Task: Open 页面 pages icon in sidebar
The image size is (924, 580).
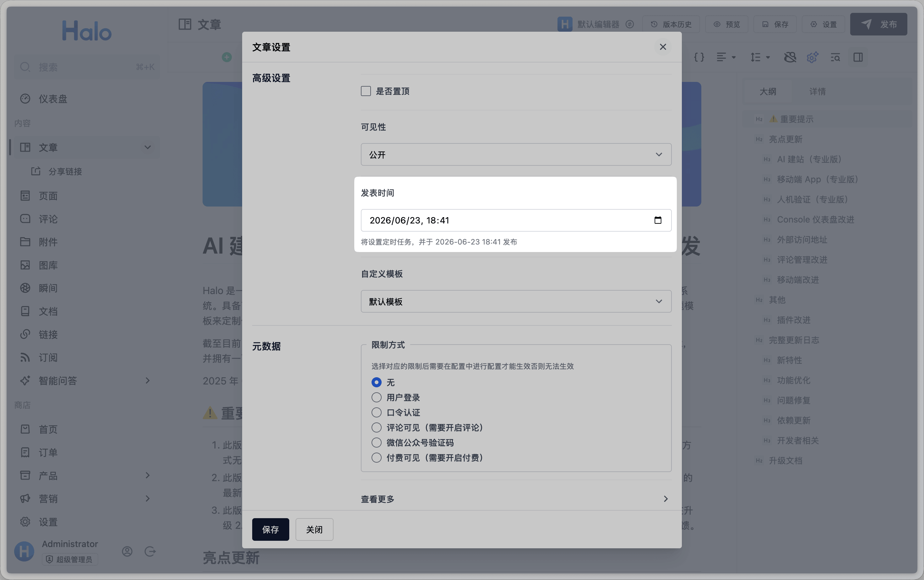Action: click(25, 196)
